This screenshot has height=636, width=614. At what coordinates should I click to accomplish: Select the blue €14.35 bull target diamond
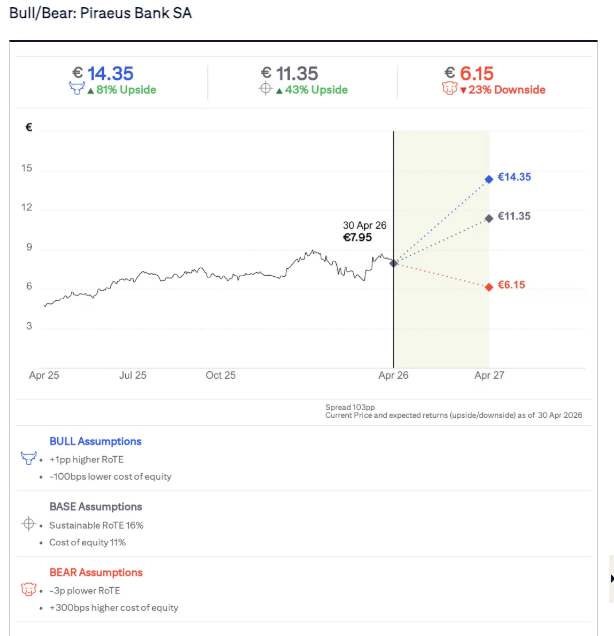pos(489,179)
